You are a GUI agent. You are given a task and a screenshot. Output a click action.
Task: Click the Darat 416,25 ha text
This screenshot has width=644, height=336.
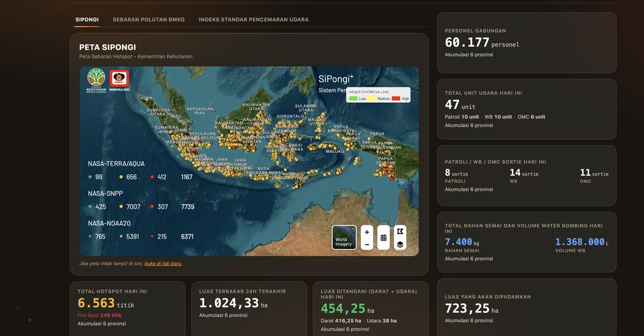pyautogui.click(x=341, y=321)
